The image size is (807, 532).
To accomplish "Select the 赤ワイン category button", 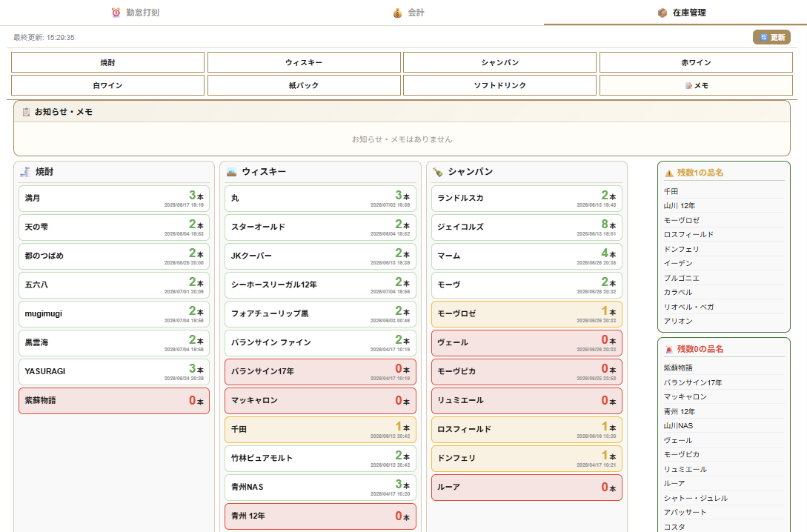I will tap(696, 62).
